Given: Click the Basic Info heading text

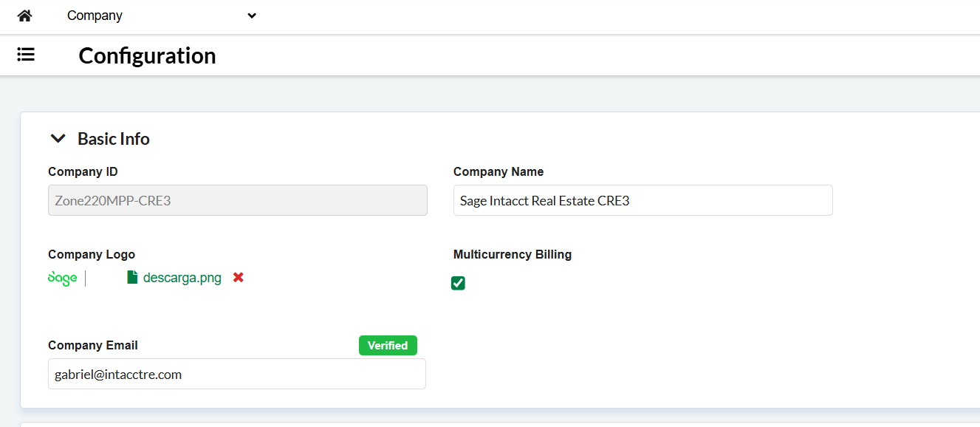Looking at the screenshot, I should click(x=114, y=139).
